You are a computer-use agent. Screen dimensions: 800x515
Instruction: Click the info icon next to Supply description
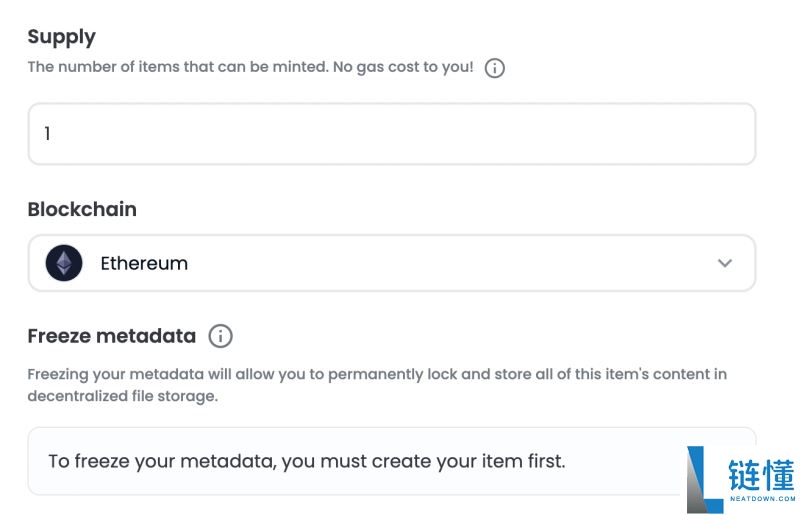(494, 68)
